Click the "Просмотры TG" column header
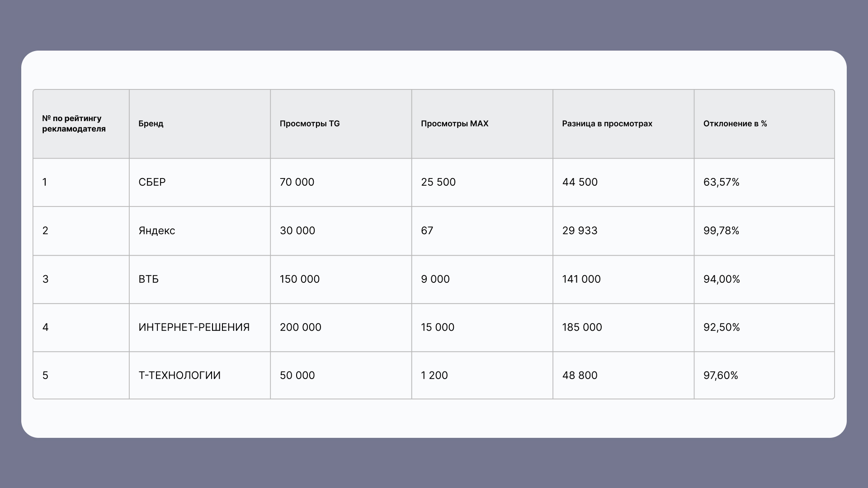Image resolution: width=868 pixels, height=488 pixels. pyautogui.click(x=310, y=124)
